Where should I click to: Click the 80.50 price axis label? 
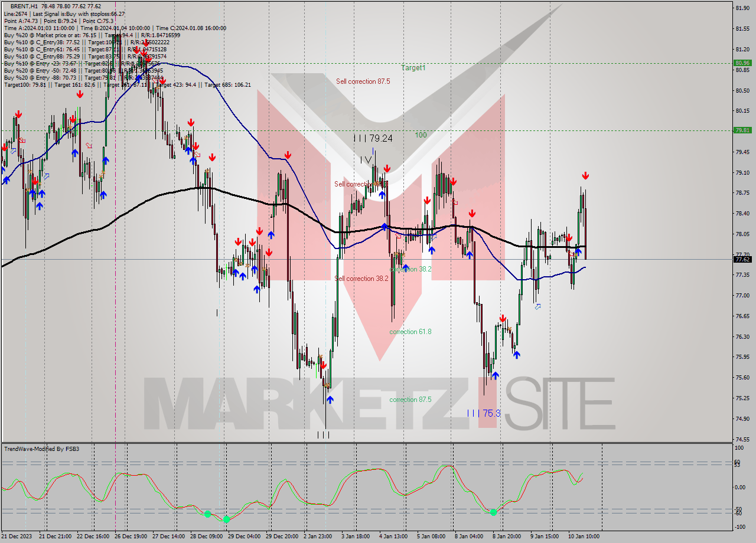(x=742, y=90)
